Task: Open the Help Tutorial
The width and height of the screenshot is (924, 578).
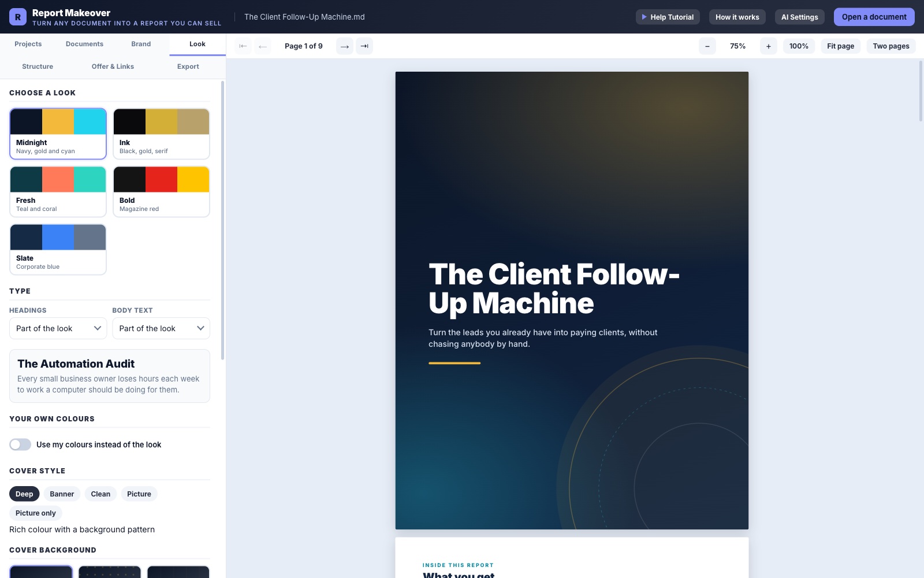Action: pos(668,17)
